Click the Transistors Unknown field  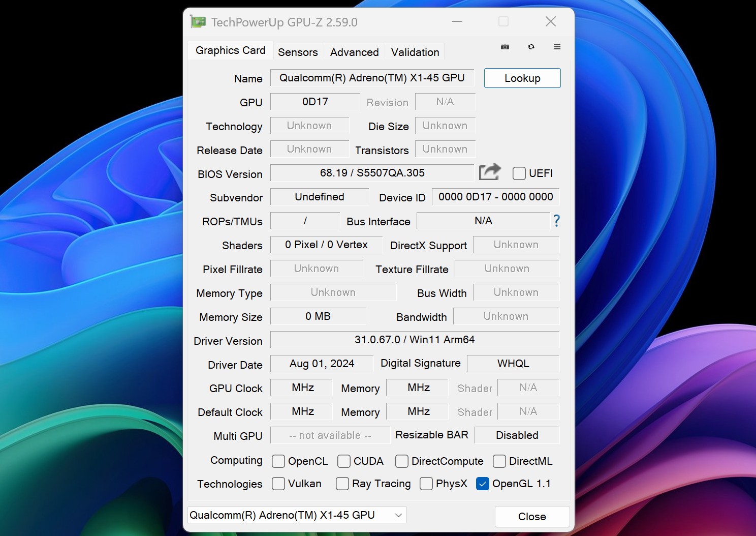tap(445, 149)
